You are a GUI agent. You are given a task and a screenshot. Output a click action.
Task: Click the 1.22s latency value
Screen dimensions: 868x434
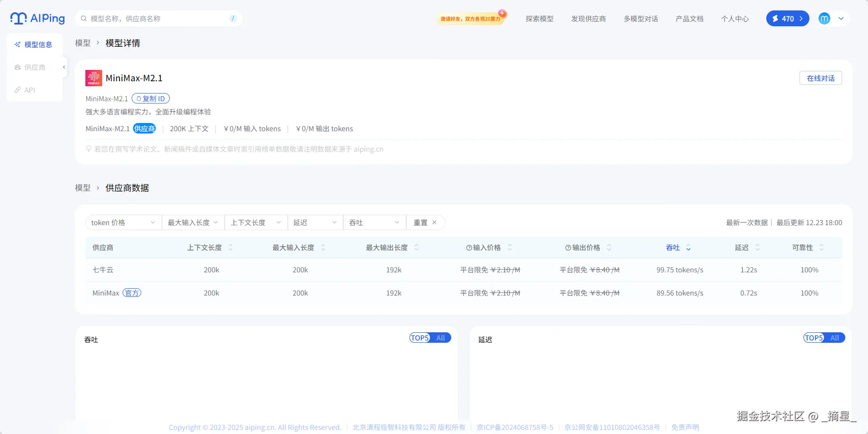click(x=749, y=270)
